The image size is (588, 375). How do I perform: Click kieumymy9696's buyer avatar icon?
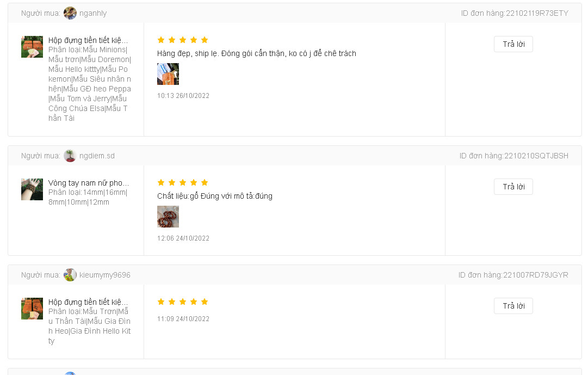(x=70, y=275)
